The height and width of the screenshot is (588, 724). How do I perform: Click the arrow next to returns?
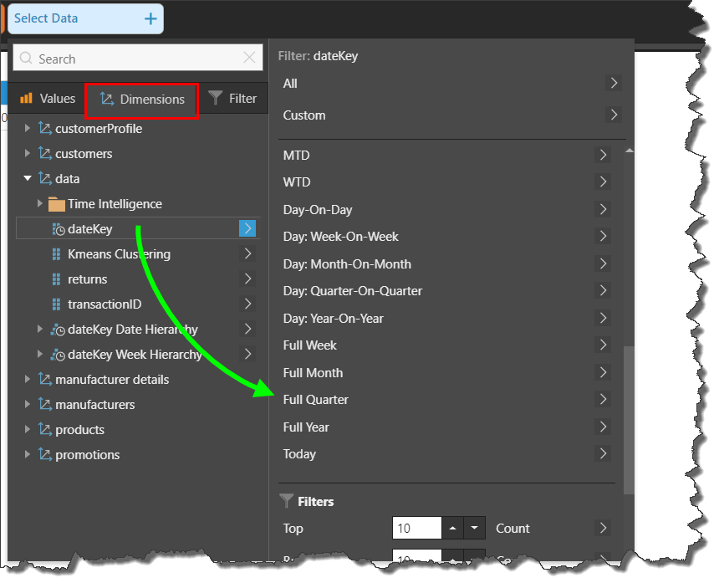tap(247, 279)
